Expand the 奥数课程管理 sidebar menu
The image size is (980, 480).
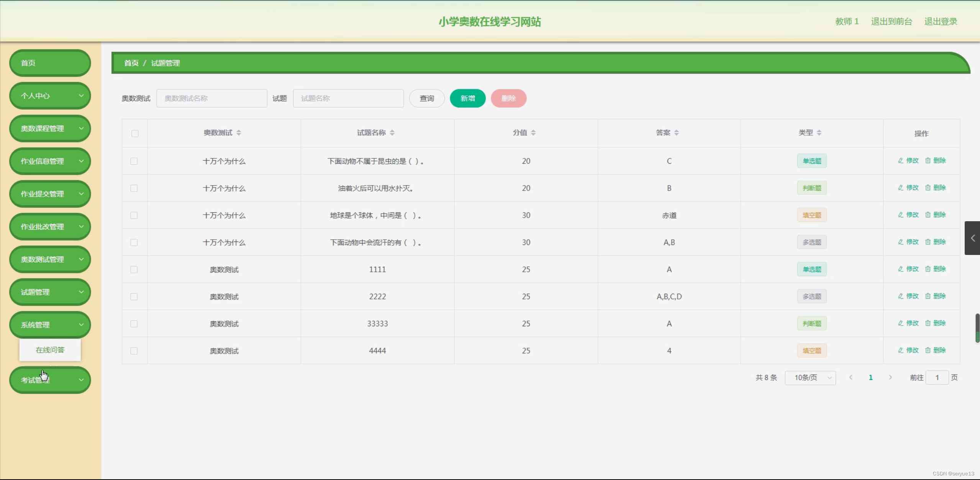[x=50, y=128]
